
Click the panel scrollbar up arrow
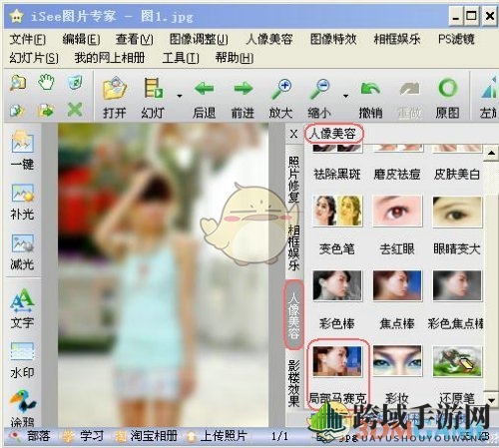(491, 153)
